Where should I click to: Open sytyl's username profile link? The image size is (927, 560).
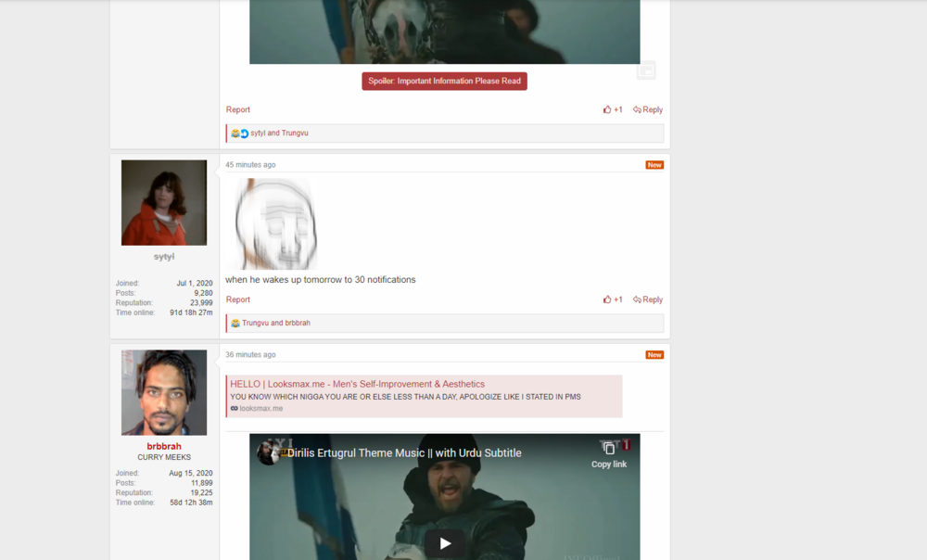(x=164, y=257)
